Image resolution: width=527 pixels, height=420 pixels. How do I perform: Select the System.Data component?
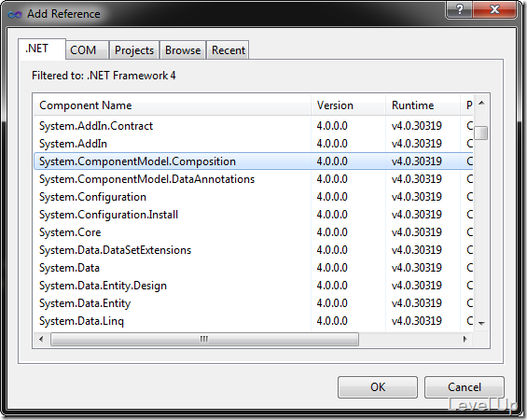pyautogui.click(x=254, y=268)
